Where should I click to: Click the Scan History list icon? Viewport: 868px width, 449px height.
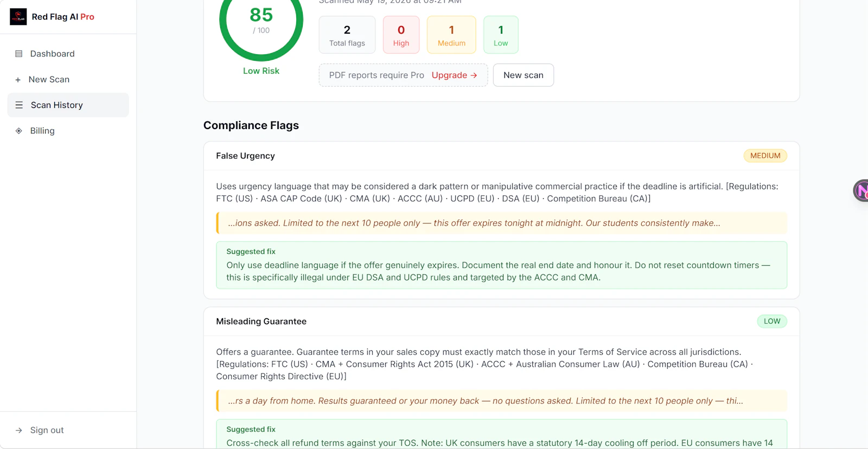[19, 105]
